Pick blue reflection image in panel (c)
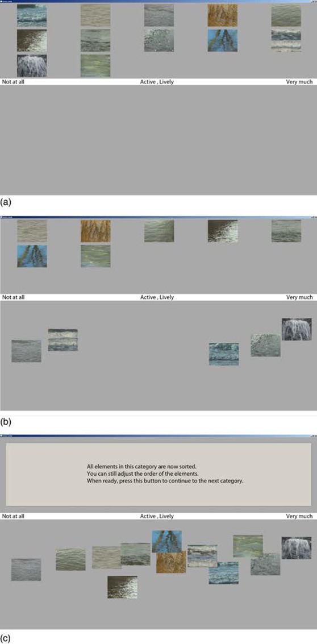The height and width of the screenshot is (644, 317). [166, 541]
